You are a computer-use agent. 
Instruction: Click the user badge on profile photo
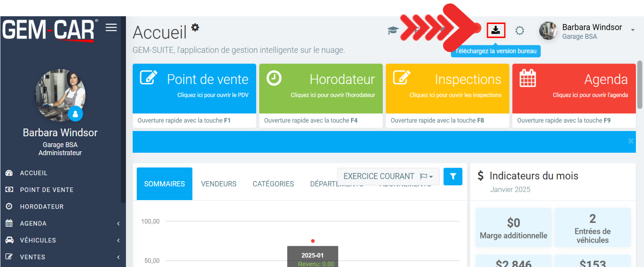pos(75,114)
